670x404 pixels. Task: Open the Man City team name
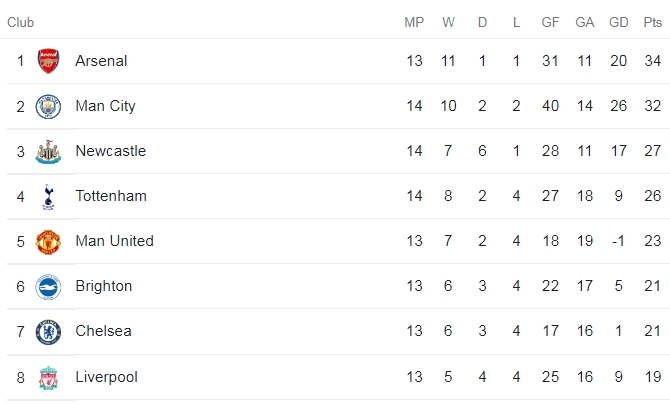(x=106, y=106)
